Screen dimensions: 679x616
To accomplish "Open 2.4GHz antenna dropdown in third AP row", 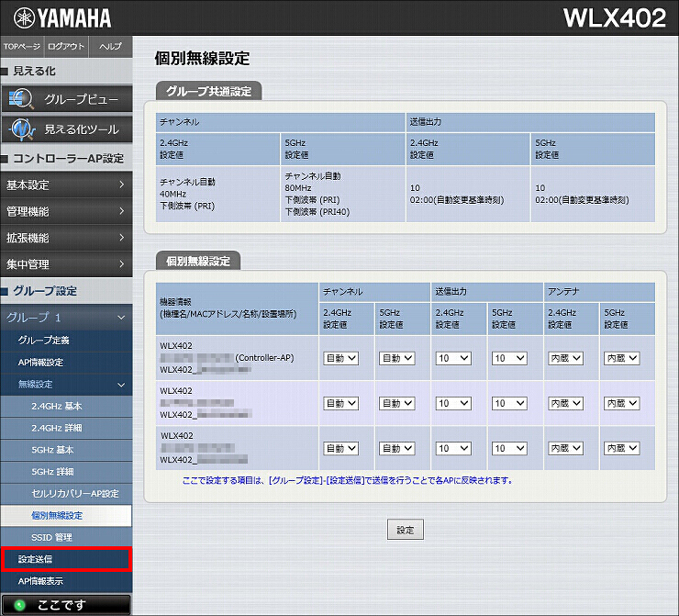I will (x=565, y=448).
